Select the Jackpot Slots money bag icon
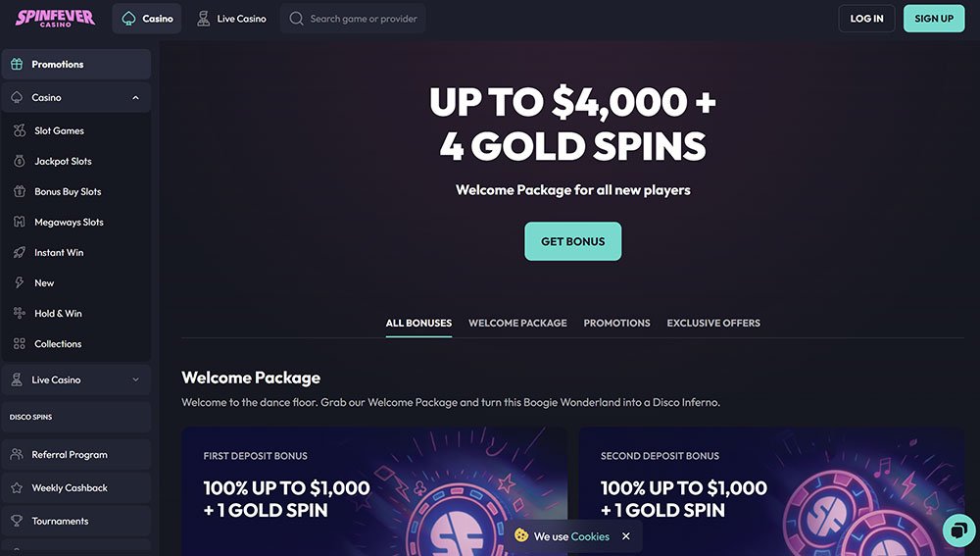The image size is (980, 556). click(x=20, y=161)
